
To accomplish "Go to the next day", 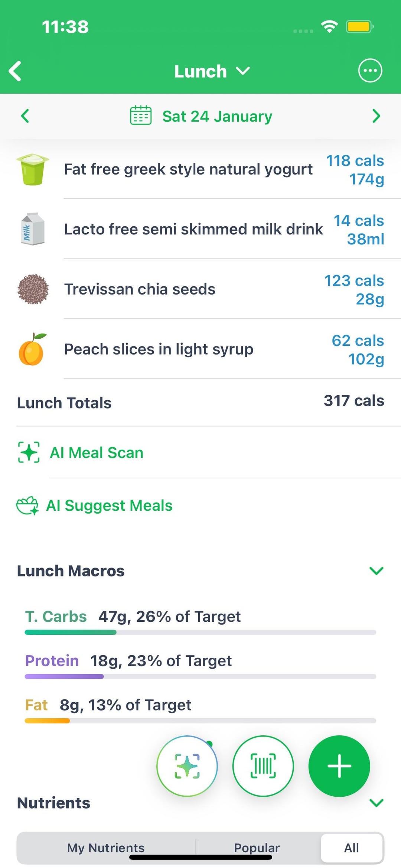I will tap(376, 116).
